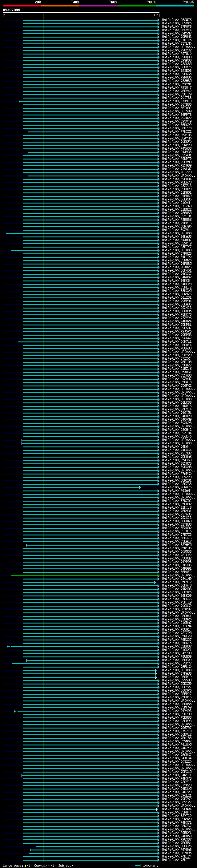Click the orange ~40% identity legend bar

point(60,6)
